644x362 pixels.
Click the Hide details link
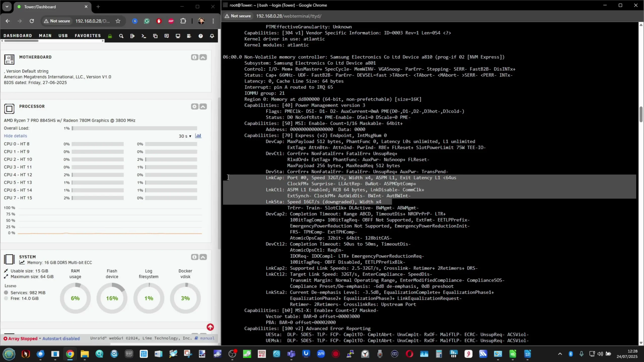pos(15,136)
